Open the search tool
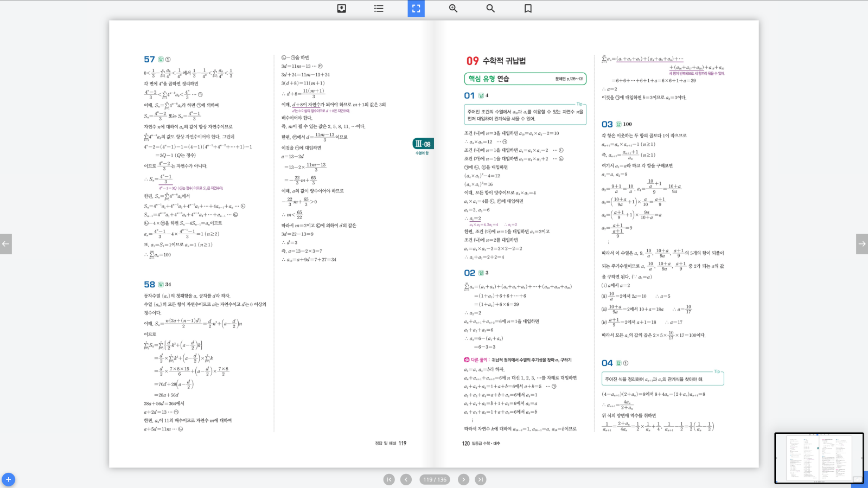868x488 pixels. click(490, 8)
